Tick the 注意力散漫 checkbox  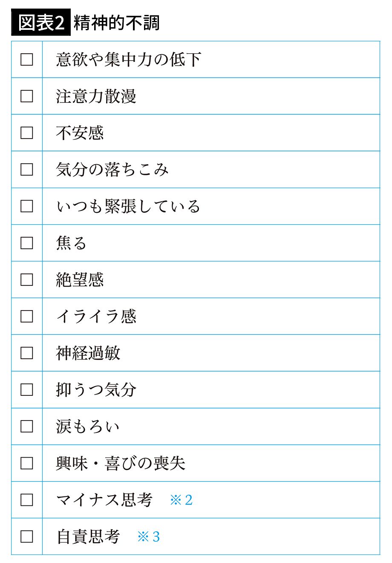point(27,96)
